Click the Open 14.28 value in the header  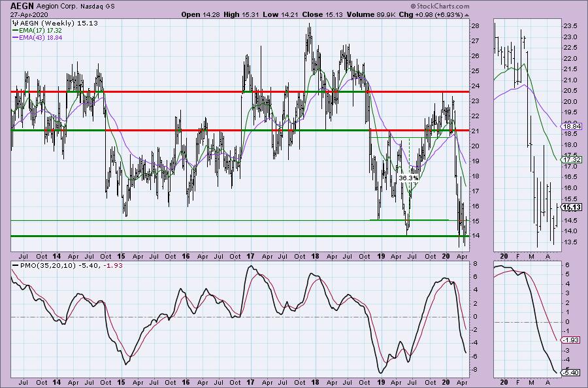click(x=201, y=14)
